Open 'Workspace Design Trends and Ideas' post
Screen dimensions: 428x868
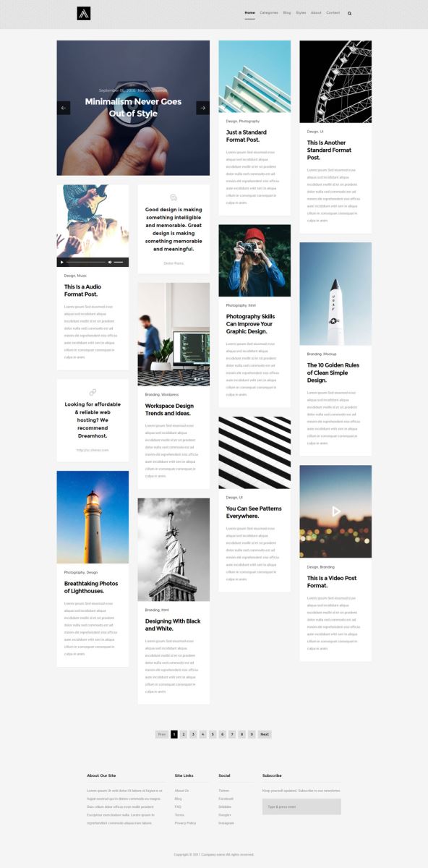click(169, 409)
